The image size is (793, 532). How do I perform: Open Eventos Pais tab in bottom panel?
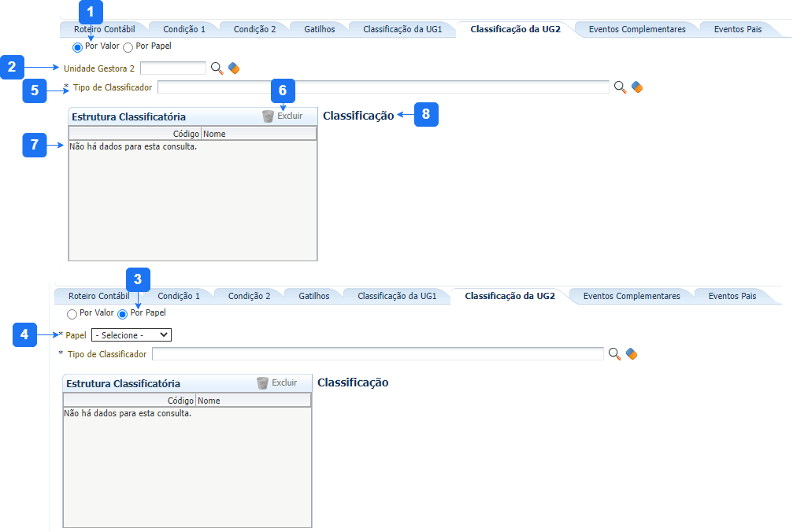[732, 296]
